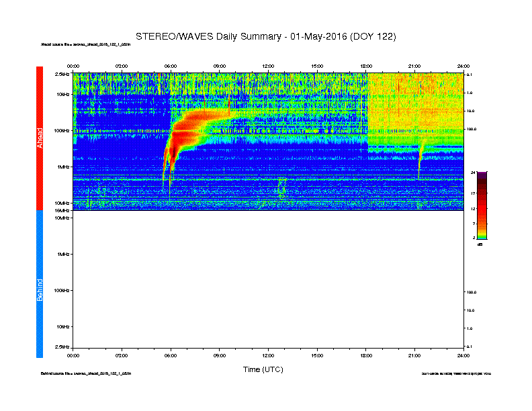
Task: Click the blue Behind spacecraft bar
Action: pyautogui.click(x=40, y=284)
